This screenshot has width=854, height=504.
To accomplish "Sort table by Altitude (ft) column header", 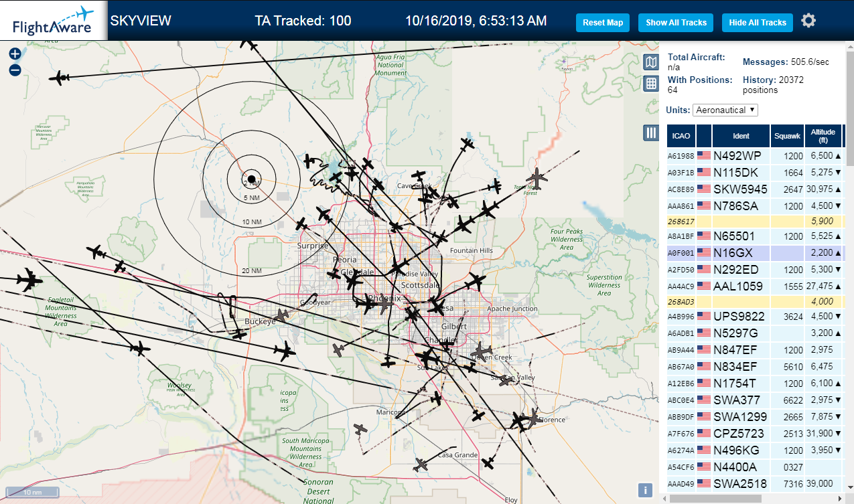I will (x=823, y=136).
